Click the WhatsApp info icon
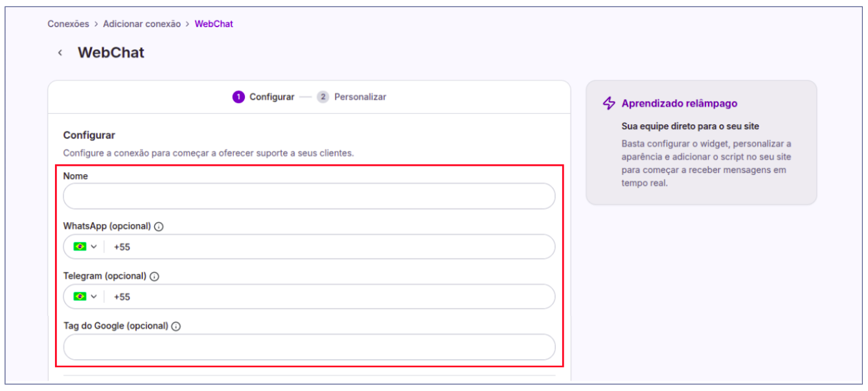868x391 pixels. (x=159, y=227)
